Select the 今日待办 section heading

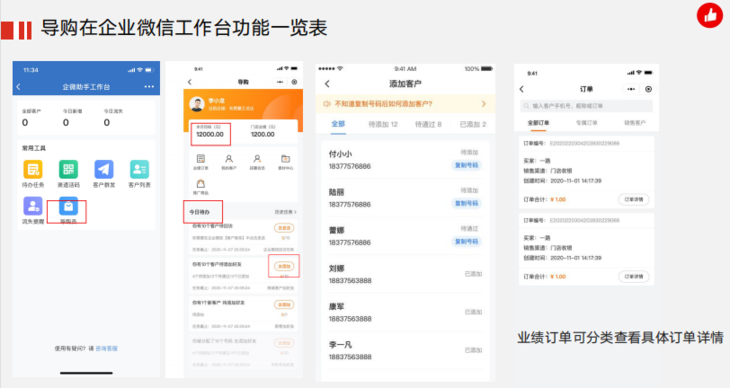pyautogui.click(x=199, y=212)
